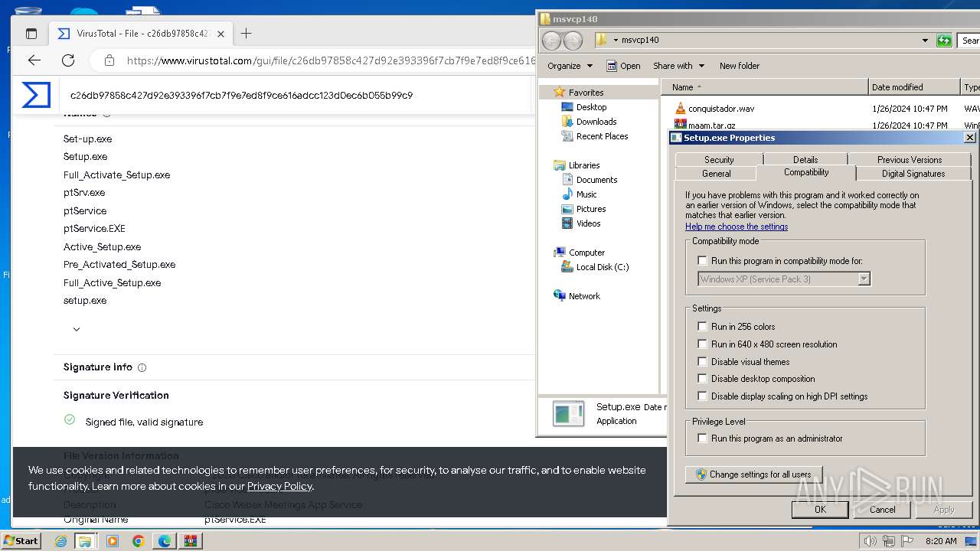Reload the VirusTotal page

pyautogui.click(x=68, y=60)
